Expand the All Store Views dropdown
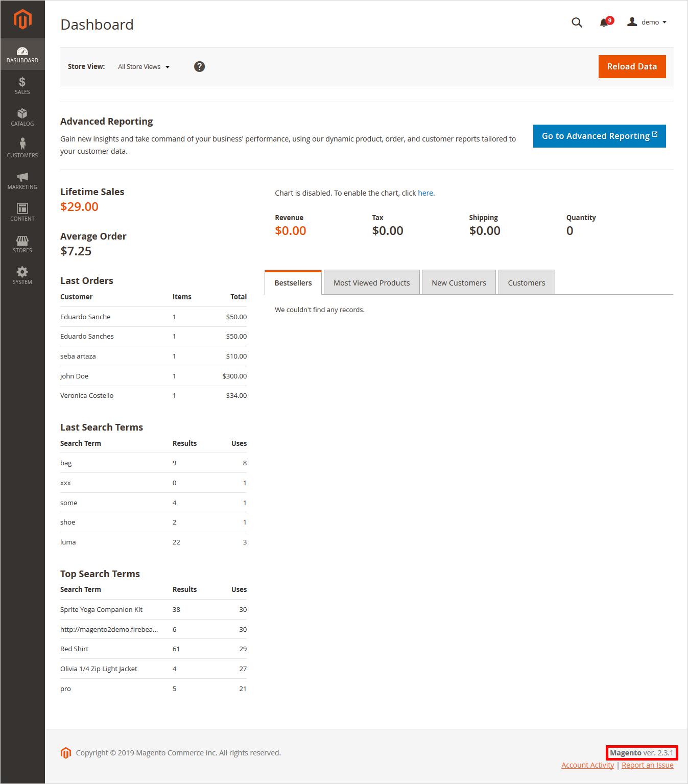The height and width of the screenshot is (784, 688). (x=144, y=67)
